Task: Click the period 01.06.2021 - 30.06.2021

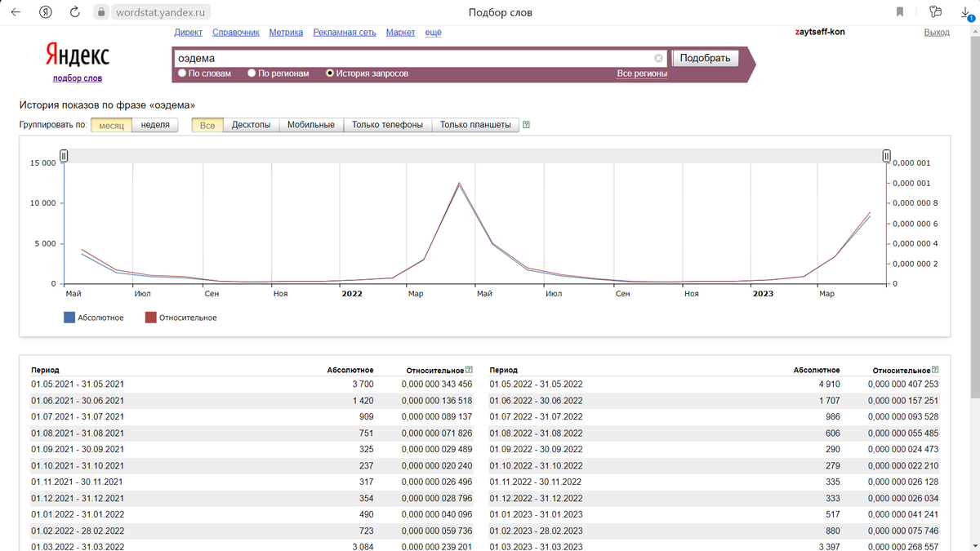Action: coord(78,400)
